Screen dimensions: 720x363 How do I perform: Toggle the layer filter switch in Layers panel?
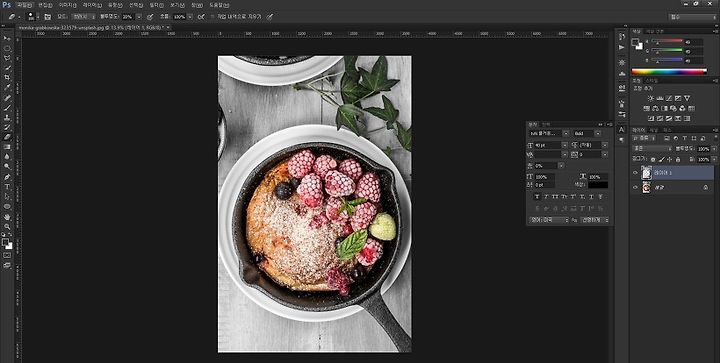click(x=715, y=138)
